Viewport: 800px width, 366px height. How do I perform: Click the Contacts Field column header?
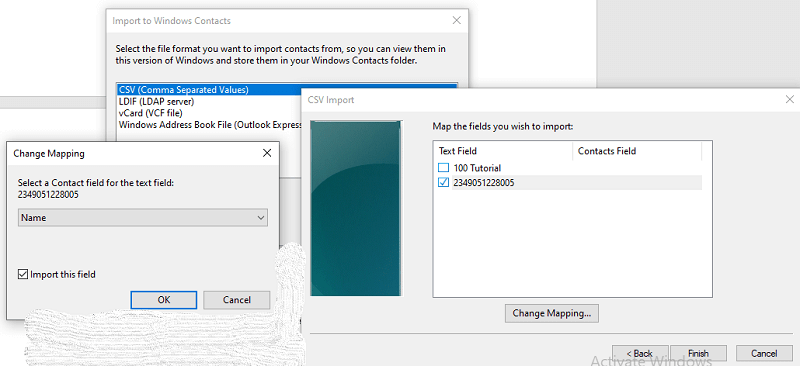click(x=637, y=151)
